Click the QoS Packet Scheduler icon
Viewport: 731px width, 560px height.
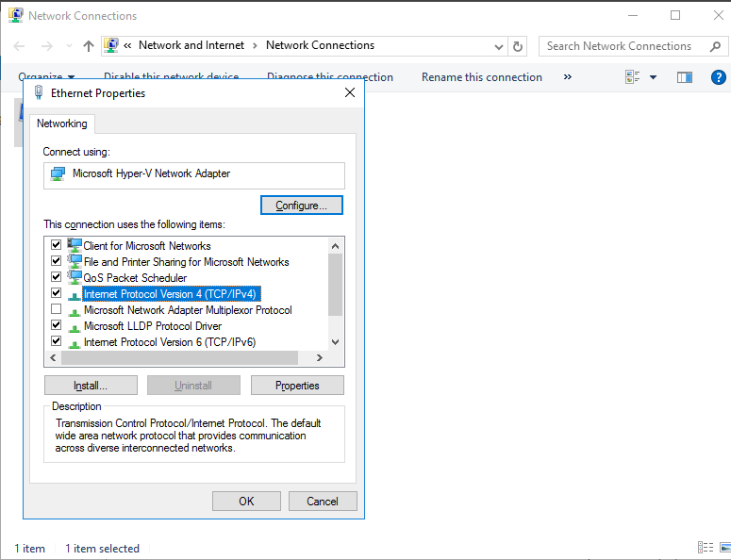click(x=75, y=277)
